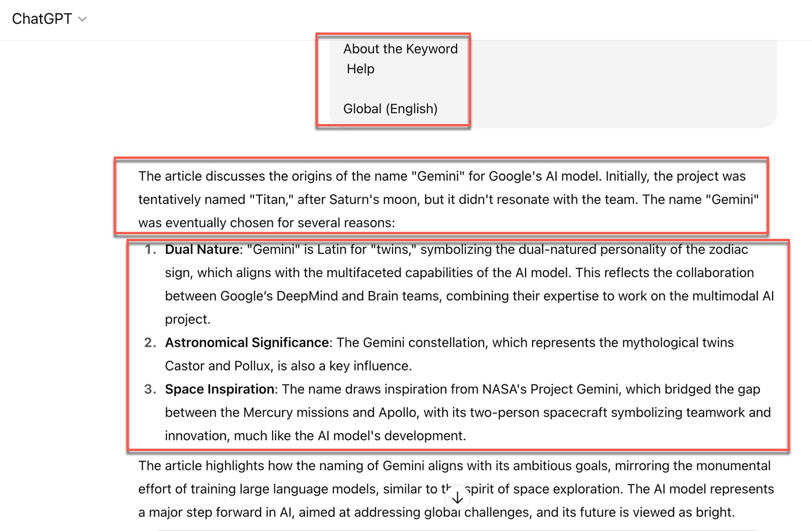This screenshot has height=531, width=812.
Task: Click the bold 'Astronomical Significance' heading
Action: 247,343
